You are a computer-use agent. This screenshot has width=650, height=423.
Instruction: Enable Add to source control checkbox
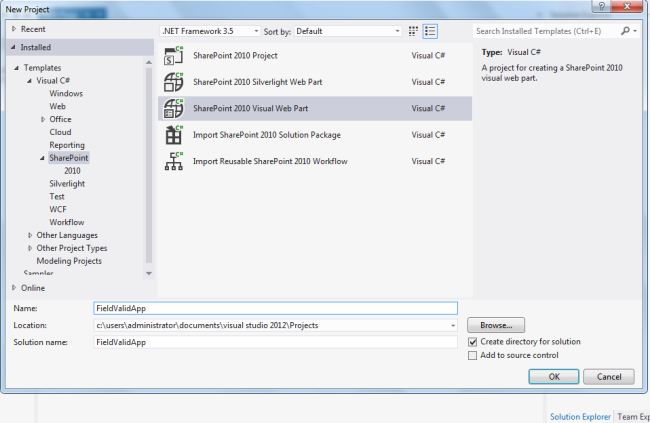(473, 355)
